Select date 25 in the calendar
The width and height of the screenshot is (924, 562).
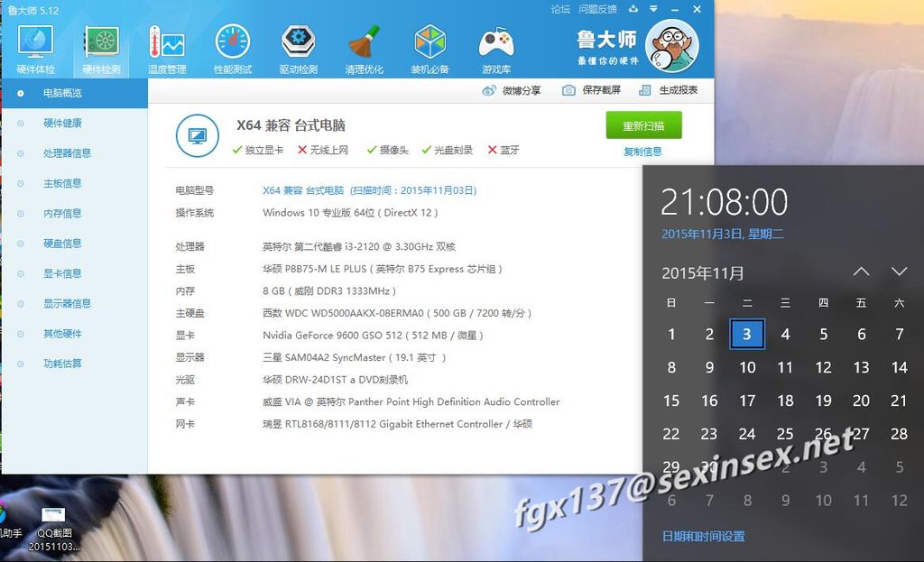[x=785, y=434]
